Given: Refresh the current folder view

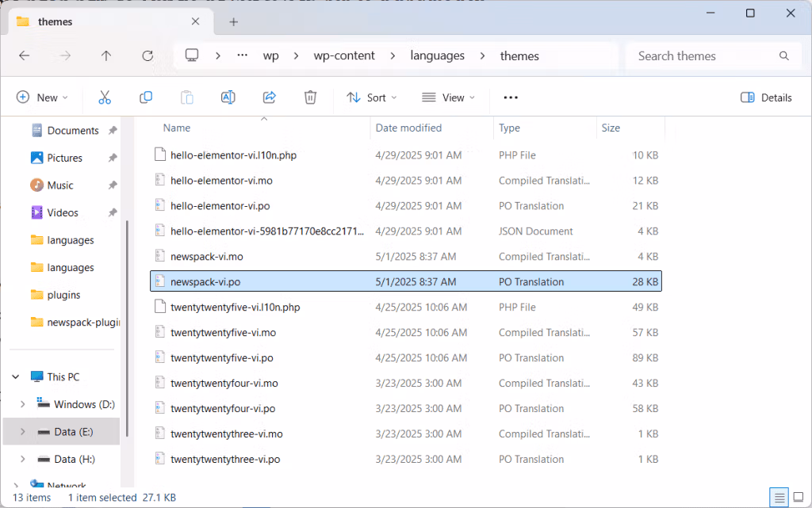Looking at the screenshot, I should pyautogui.click(x=147, y=56).
